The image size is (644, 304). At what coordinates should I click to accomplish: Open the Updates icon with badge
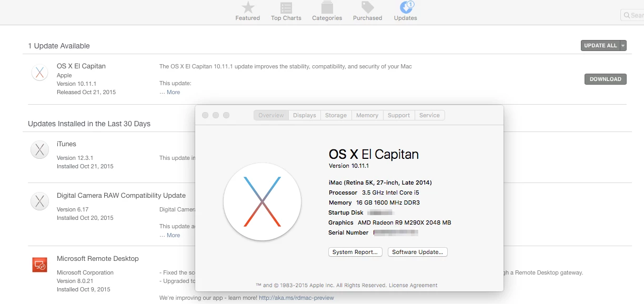(406, 7)
